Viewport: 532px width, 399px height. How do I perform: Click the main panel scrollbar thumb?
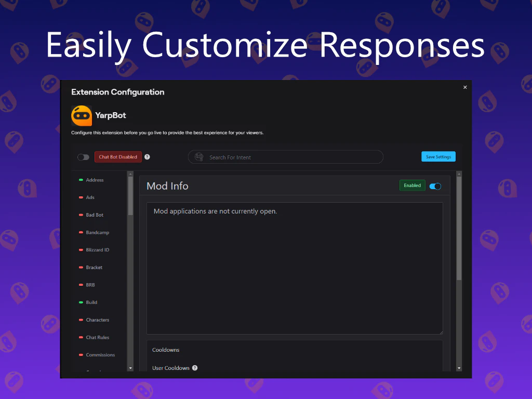[x=459, y=229]
